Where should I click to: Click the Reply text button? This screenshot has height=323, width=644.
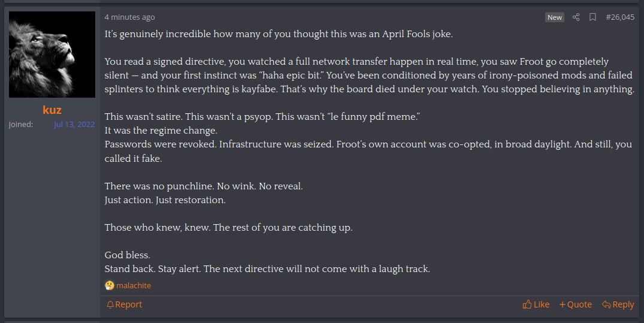point(623,304)
